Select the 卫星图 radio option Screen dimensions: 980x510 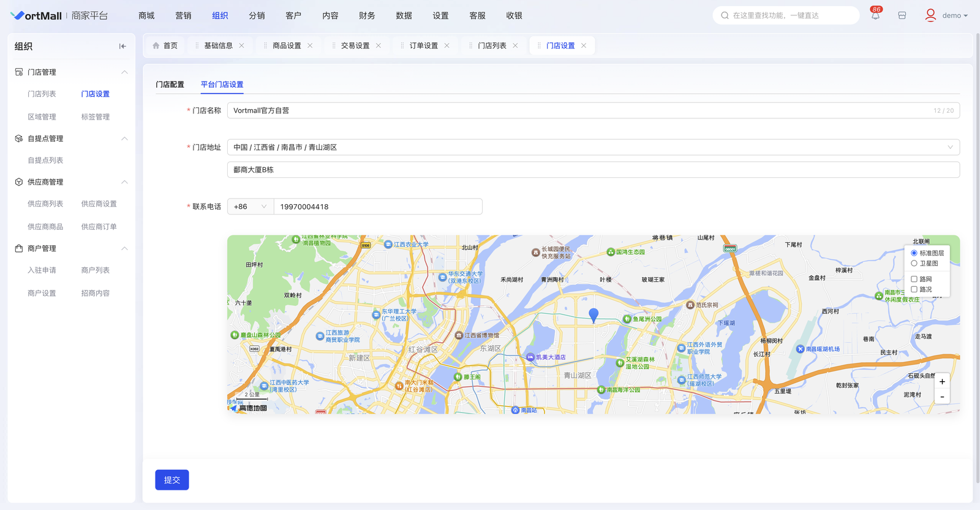click(x=914, y=264)
